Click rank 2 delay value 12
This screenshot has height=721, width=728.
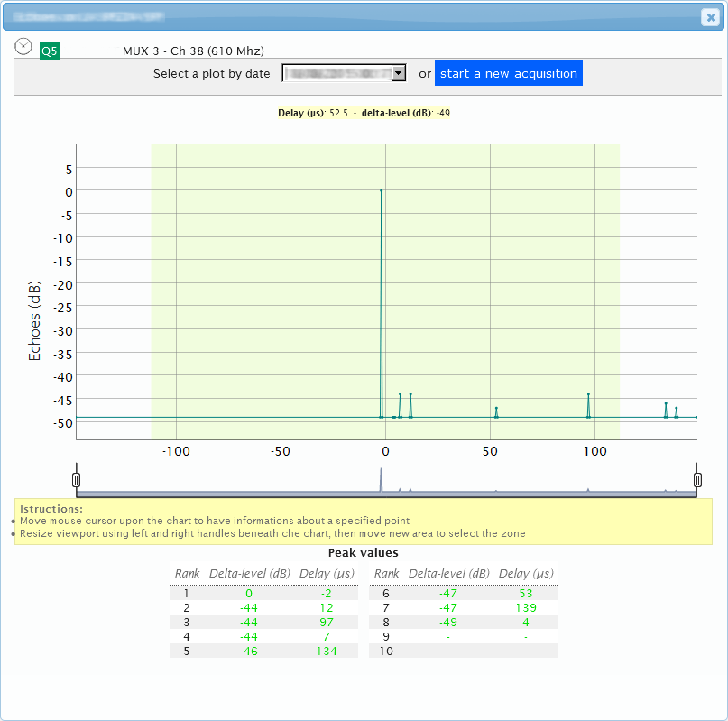pyautogui.click(x=327, y=607)
